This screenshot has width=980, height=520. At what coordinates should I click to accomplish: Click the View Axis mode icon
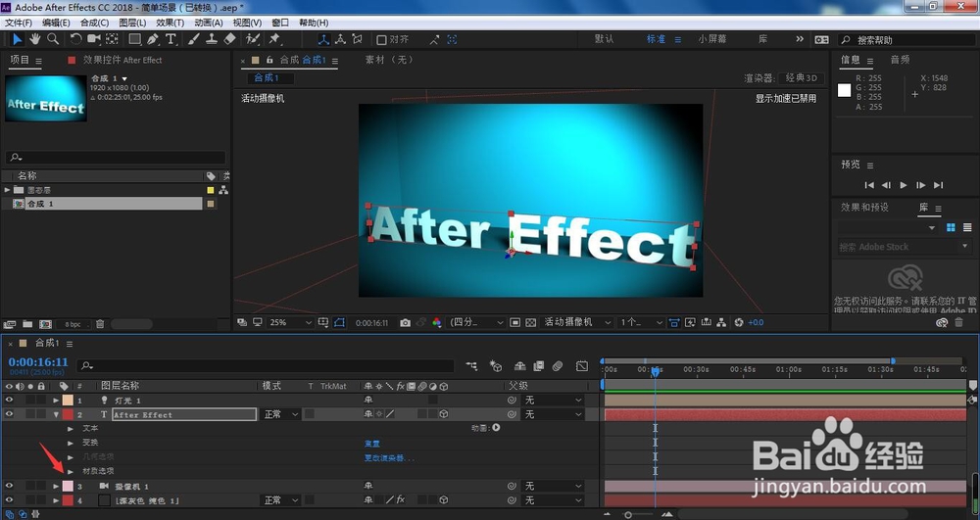[x=357, y=39]
